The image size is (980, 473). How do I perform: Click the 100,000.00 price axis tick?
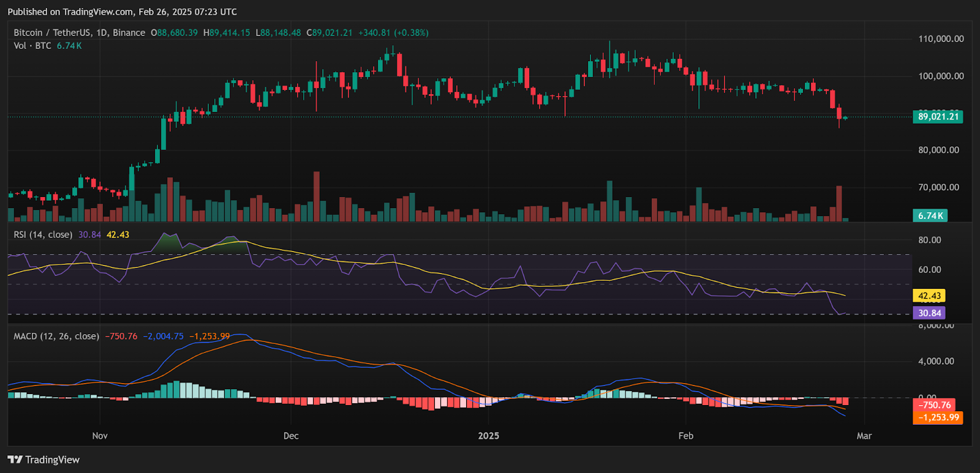tap(941, 76)
